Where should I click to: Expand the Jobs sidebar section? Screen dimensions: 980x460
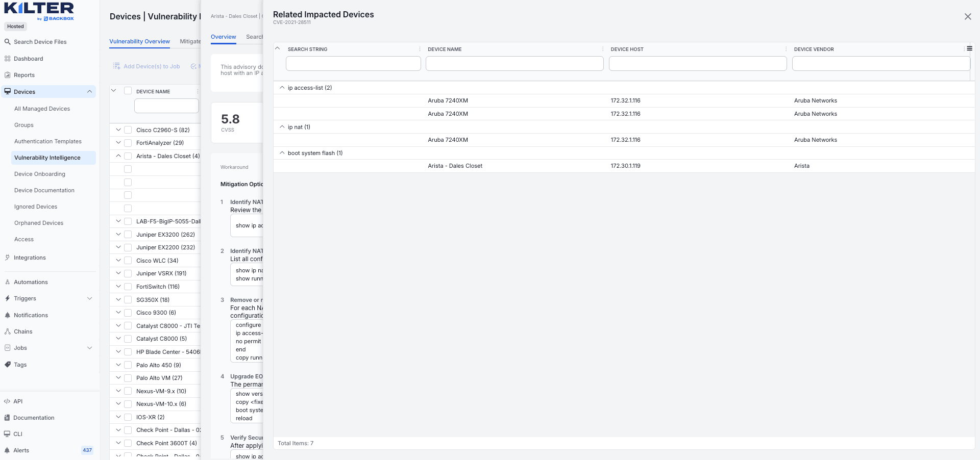(90, 348)
